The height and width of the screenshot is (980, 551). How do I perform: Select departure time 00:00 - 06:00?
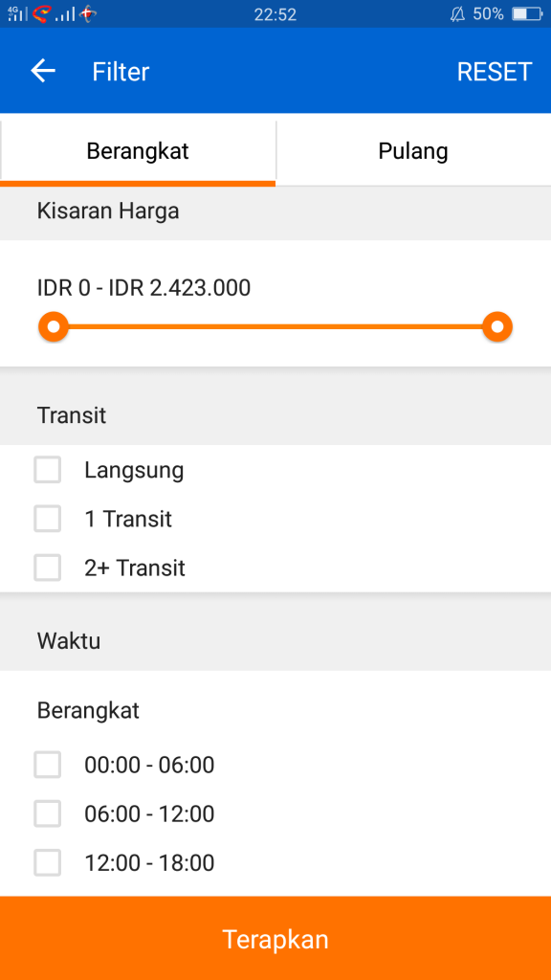click(48, 765)
